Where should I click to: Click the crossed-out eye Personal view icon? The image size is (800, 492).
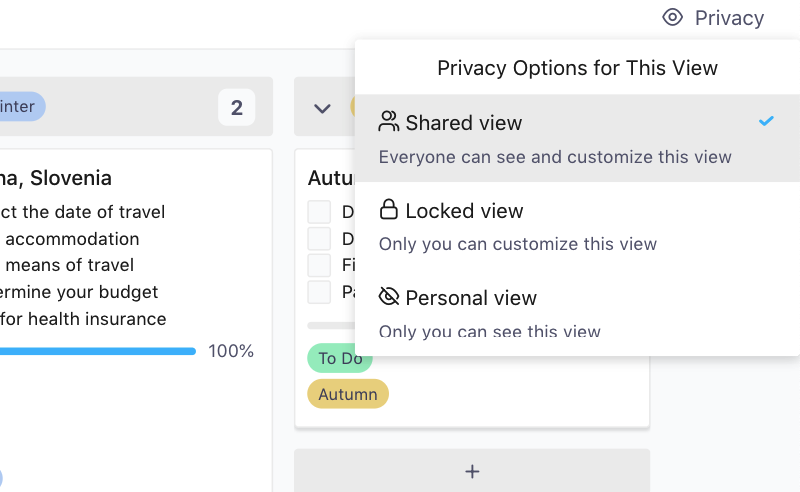(x=389, y=297)
